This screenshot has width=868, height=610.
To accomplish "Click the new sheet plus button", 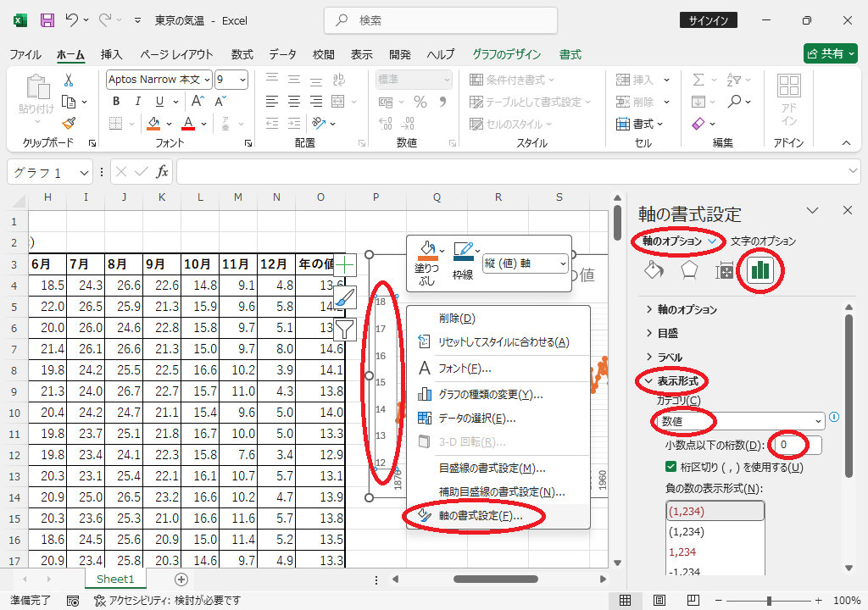I will point(181,579).
